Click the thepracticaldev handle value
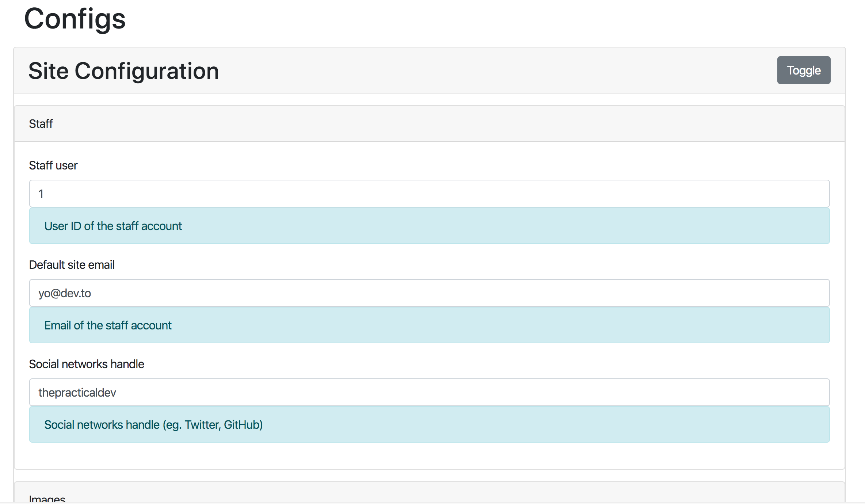The image size is (865, 504). pos(77,392)
